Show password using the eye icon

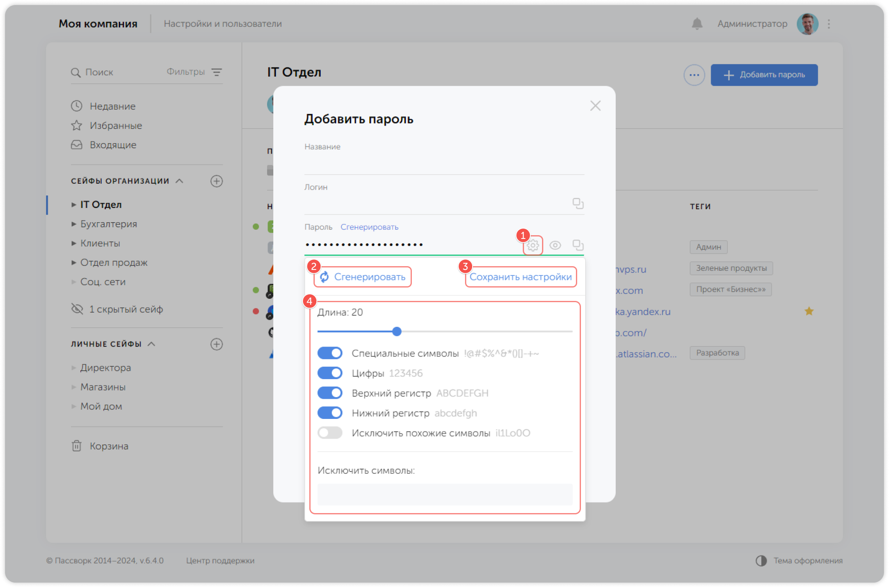click(x=555, y=245)
